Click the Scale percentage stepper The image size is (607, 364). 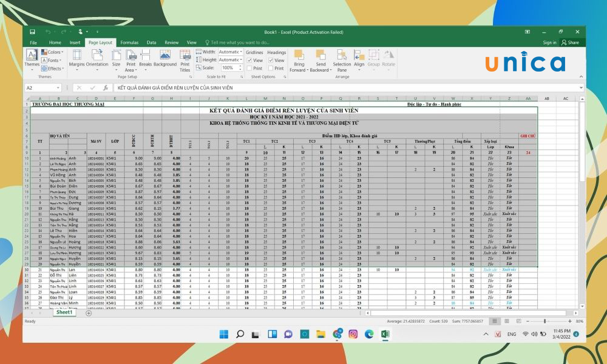point(240,68)
